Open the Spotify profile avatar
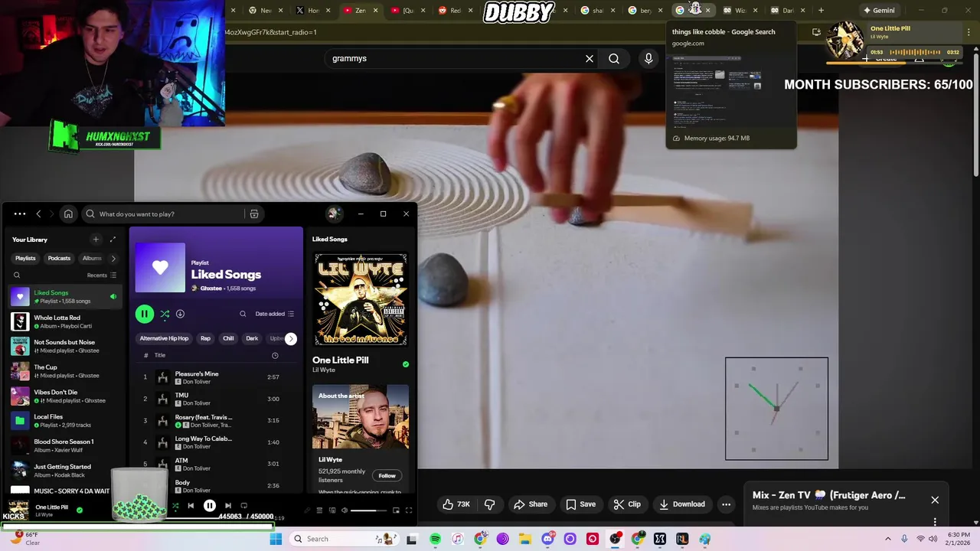The image size is (980, 551). click(333, 214)
